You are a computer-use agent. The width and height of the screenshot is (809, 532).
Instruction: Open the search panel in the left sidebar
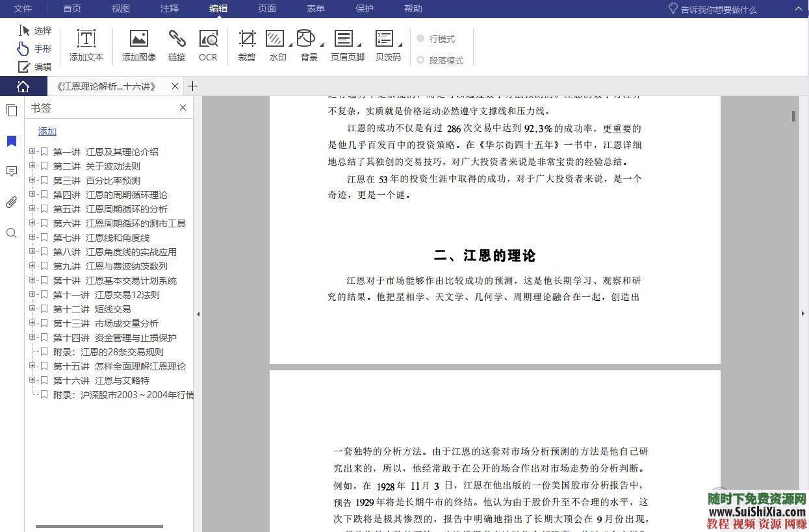click(x=11, y=233)
